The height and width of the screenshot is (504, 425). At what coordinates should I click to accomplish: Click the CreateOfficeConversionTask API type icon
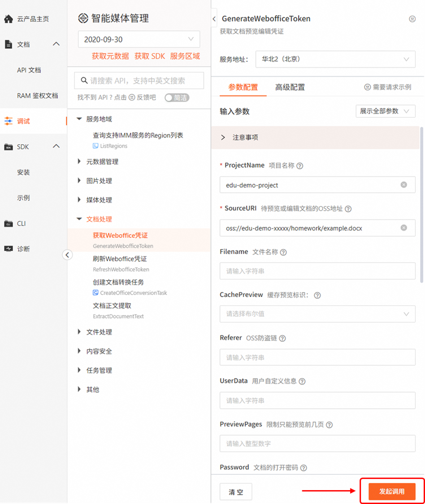pos(95,293)
